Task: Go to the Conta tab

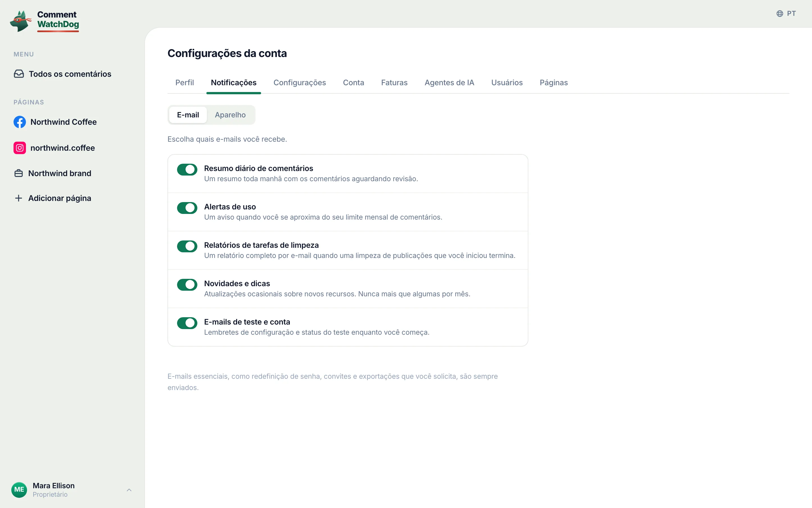Action: point(353,83)
